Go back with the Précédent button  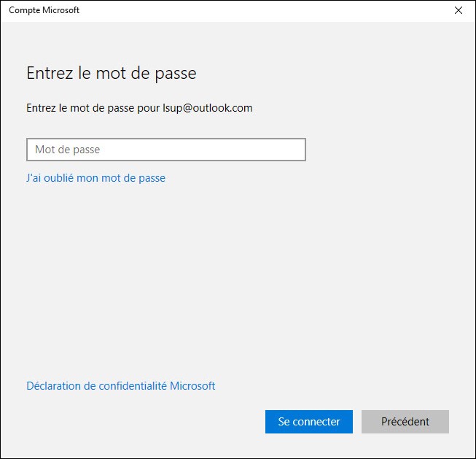tap(405, 422)
